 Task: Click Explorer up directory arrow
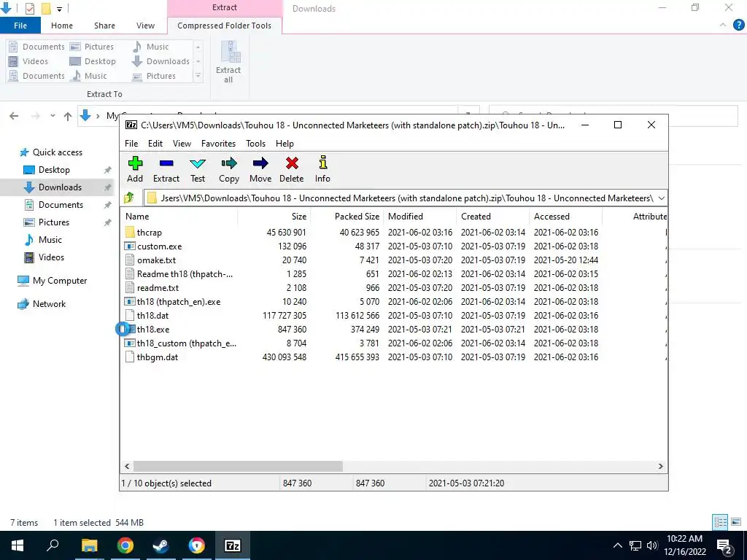coord(68,116)
